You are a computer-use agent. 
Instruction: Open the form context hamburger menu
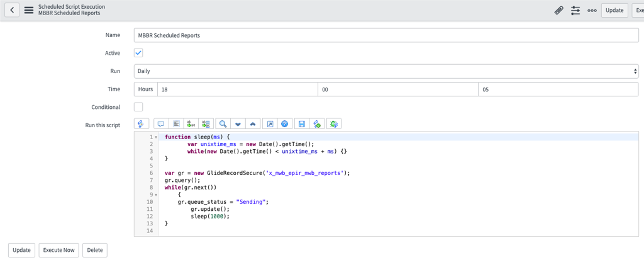click(x=29, y=10)
